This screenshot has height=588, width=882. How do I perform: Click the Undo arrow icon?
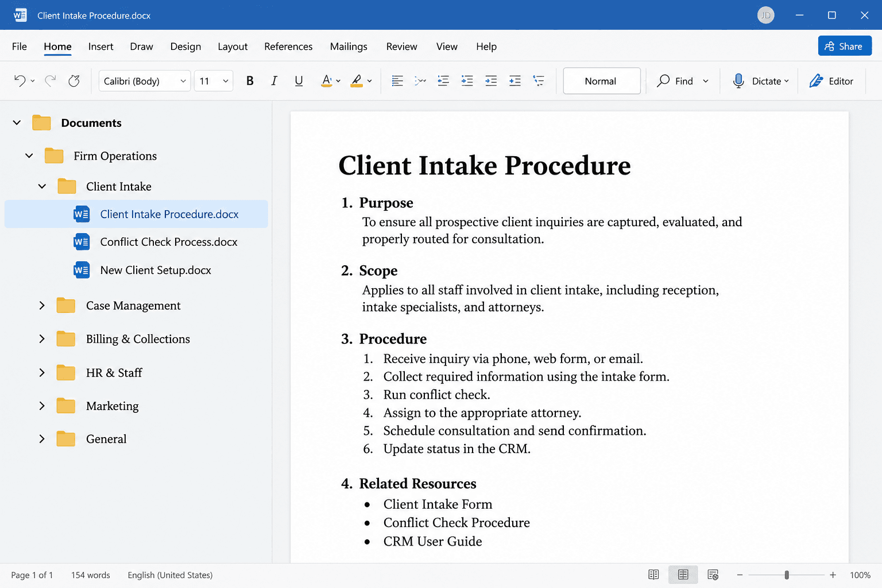[x=20, y=81]
